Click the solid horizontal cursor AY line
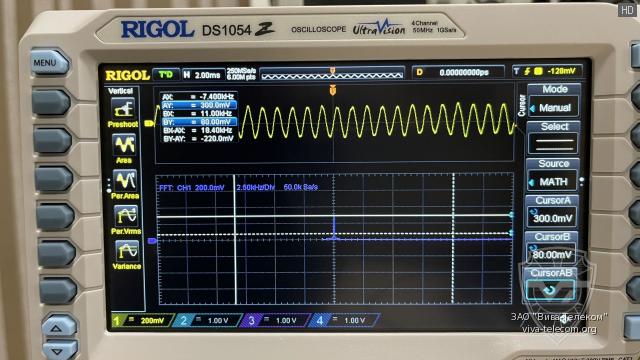The height and width of the screenshot is (360, 640). click(334, 216)
